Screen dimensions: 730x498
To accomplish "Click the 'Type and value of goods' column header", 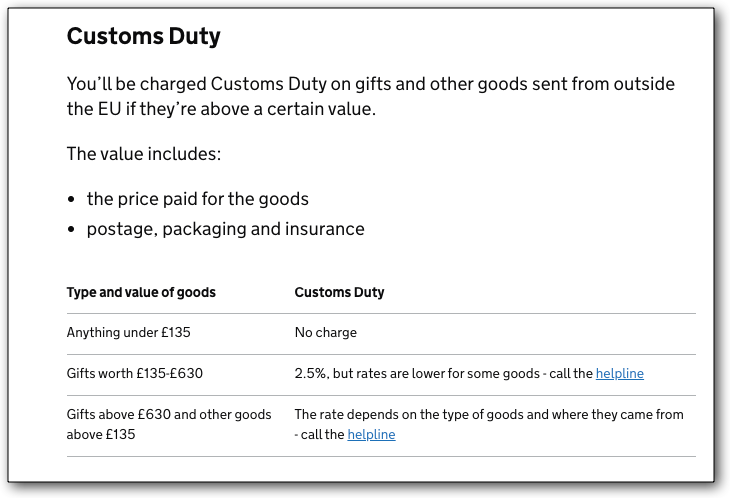I will tap(141, 293).
